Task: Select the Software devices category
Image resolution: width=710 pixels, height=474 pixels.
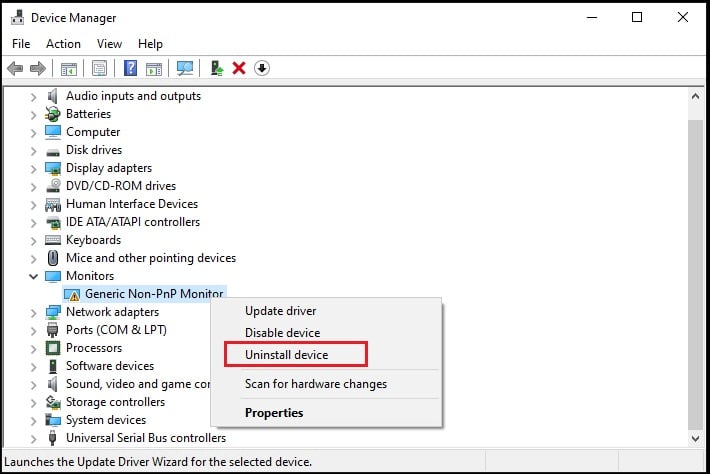Action: point(110,366)
